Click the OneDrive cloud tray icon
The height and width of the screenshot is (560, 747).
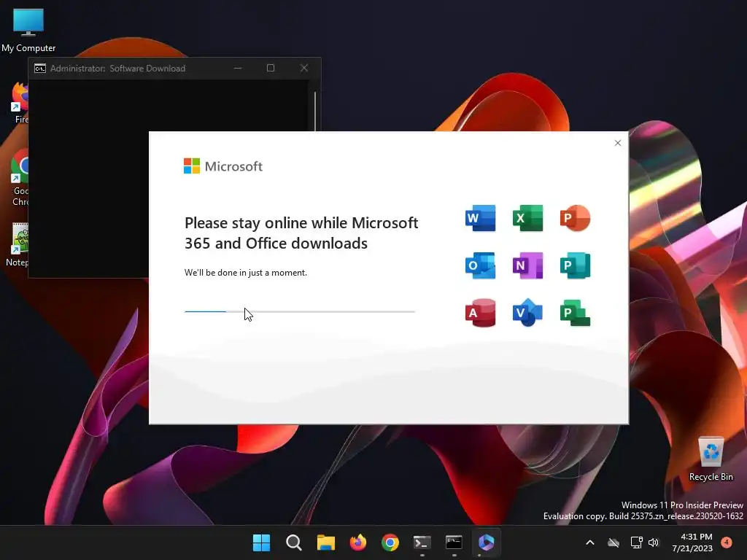tap(614, 542)
